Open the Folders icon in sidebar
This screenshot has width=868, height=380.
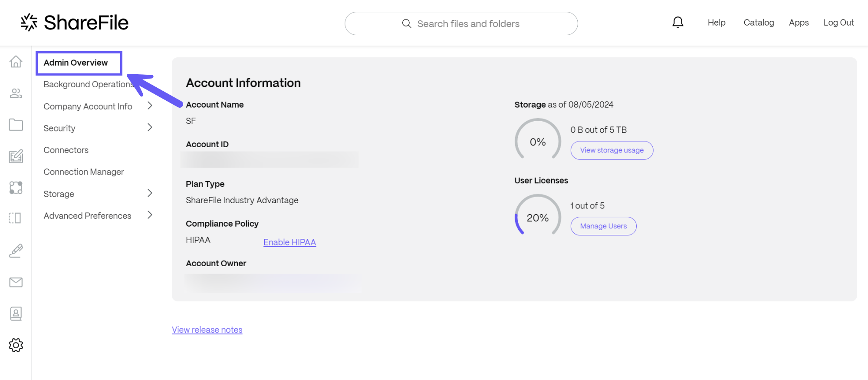(x=16, y=125)
